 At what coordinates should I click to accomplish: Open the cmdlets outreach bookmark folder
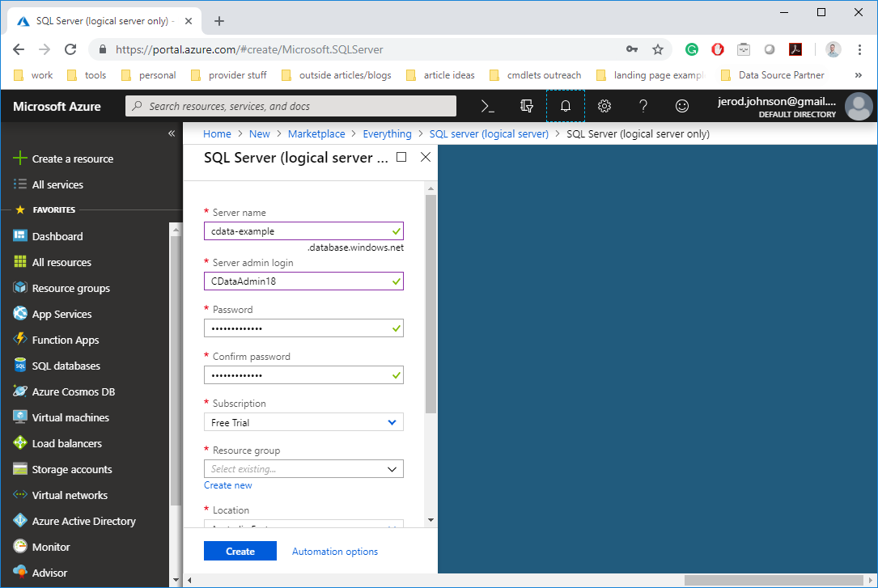click(536, 75)
